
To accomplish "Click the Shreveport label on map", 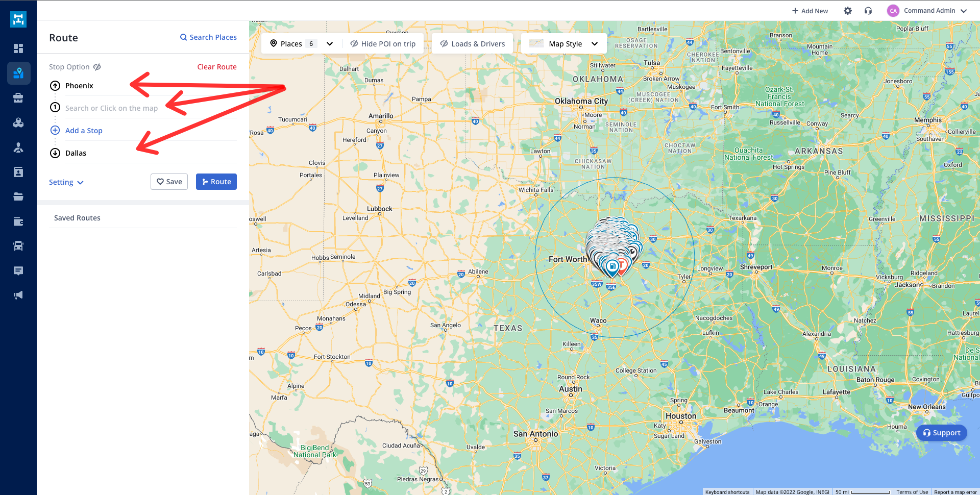I will pos(756,267).
